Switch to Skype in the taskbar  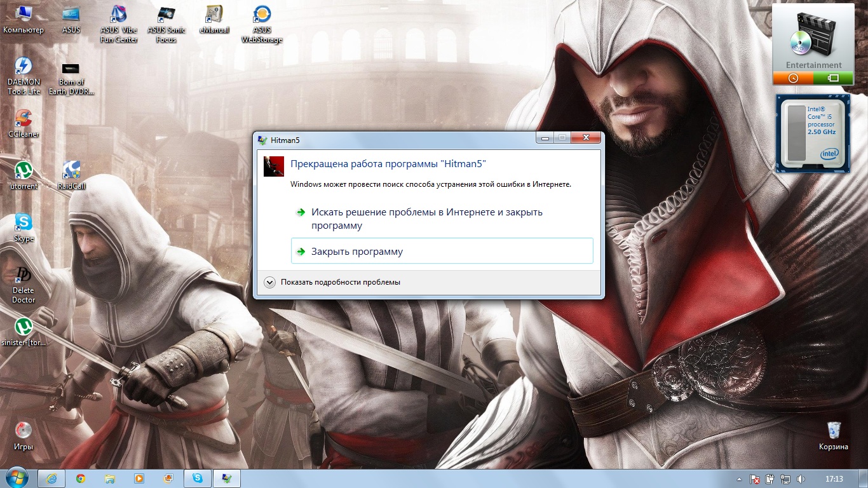[198, 478]
